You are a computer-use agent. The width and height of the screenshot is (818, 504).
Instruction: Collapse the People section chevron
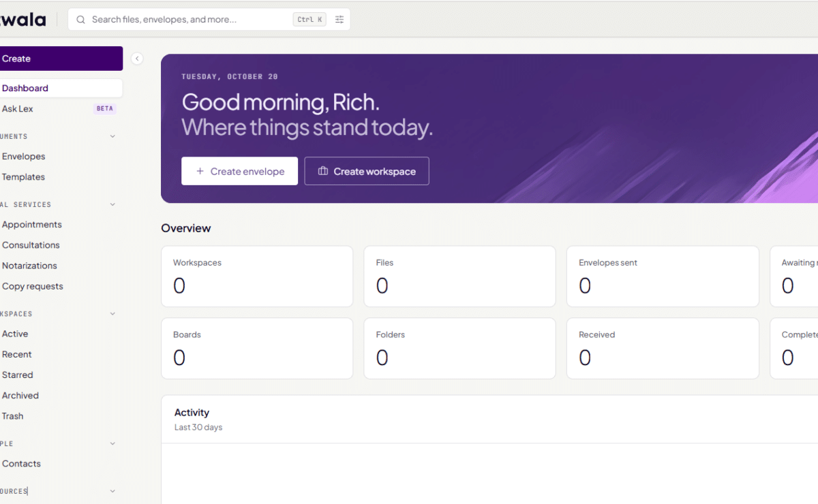click(x=112, y=443)
